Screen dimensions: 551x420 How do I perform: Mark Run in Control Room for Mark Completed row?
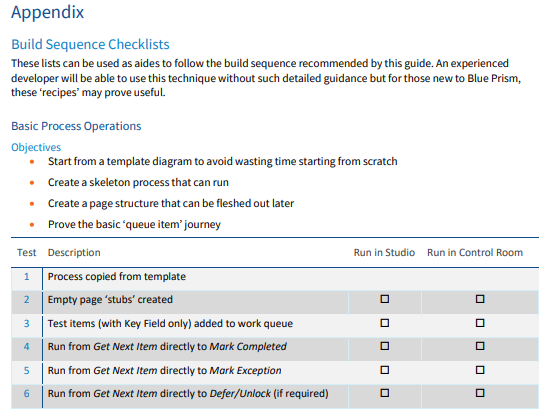(480, 346)
